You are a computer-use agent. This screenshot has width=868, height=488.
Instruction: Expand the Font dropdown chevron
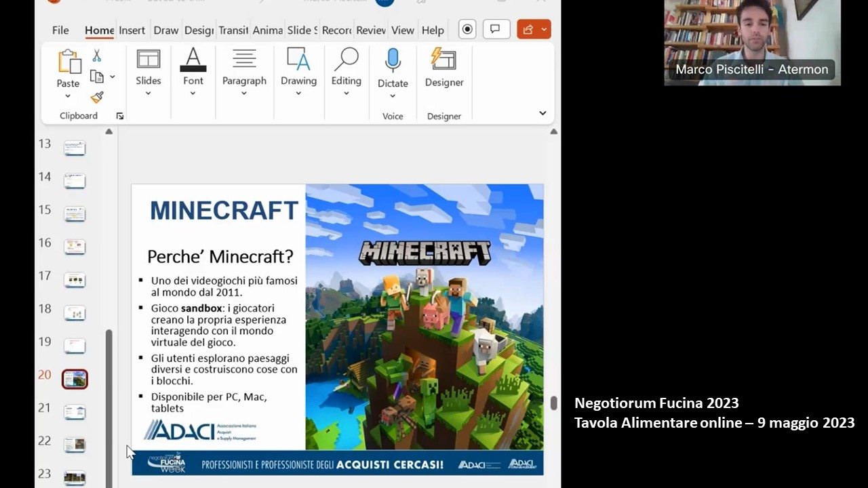(193, 94)
